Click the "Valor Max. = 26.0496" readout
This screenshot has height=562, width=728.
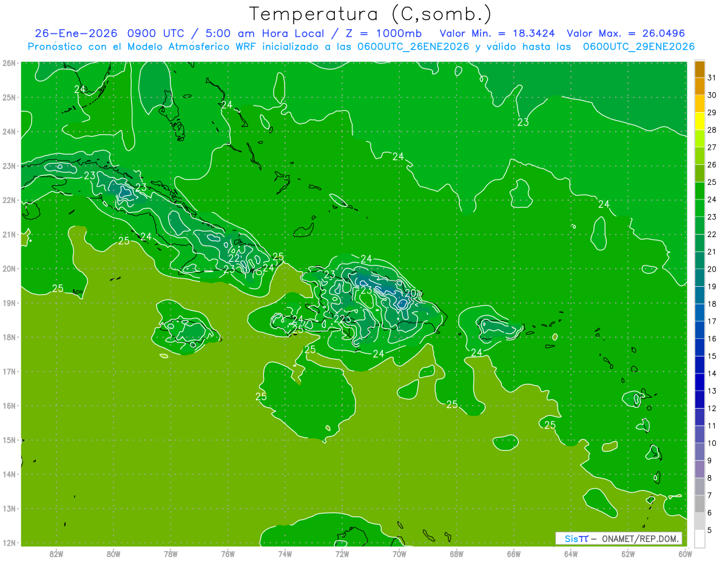tap(625, 33)
